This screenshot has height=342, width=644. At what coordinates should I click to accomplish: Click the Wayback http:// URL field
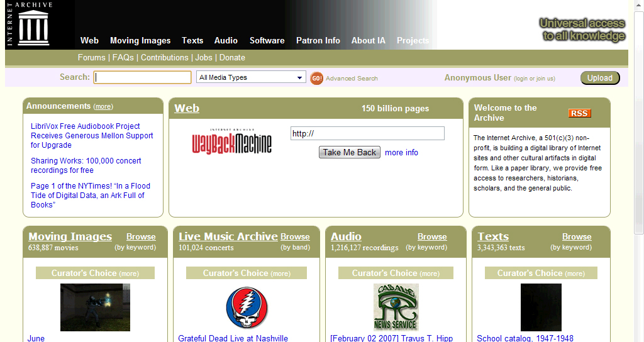coord(367,133)
